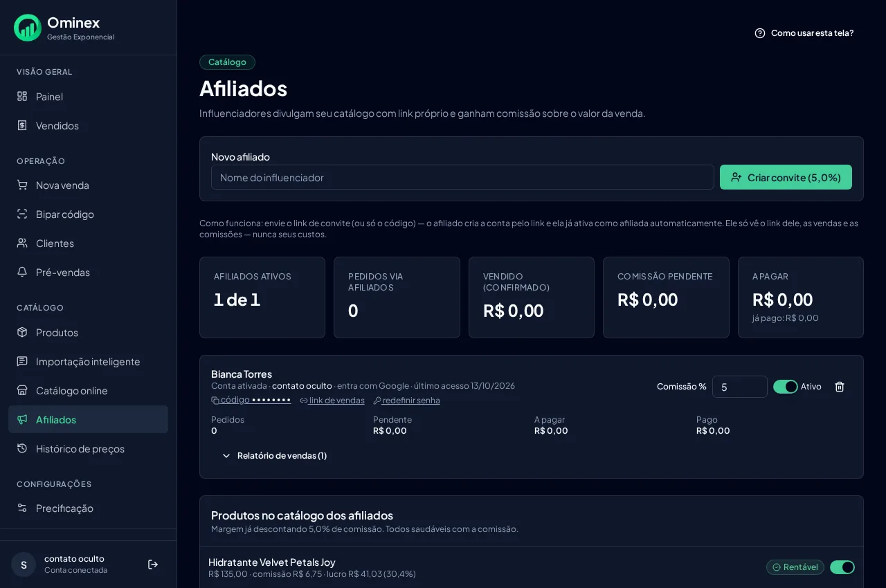Click the help circle icon at top right
This screenshot has height=588, width=886.
coord(760,33)
